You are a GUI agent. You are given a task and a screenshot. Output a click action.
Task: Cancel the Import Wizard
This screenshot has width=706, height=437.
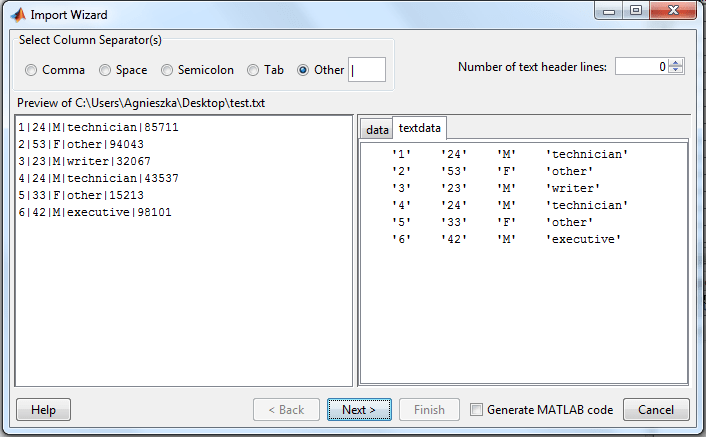[x=656, y=410]
